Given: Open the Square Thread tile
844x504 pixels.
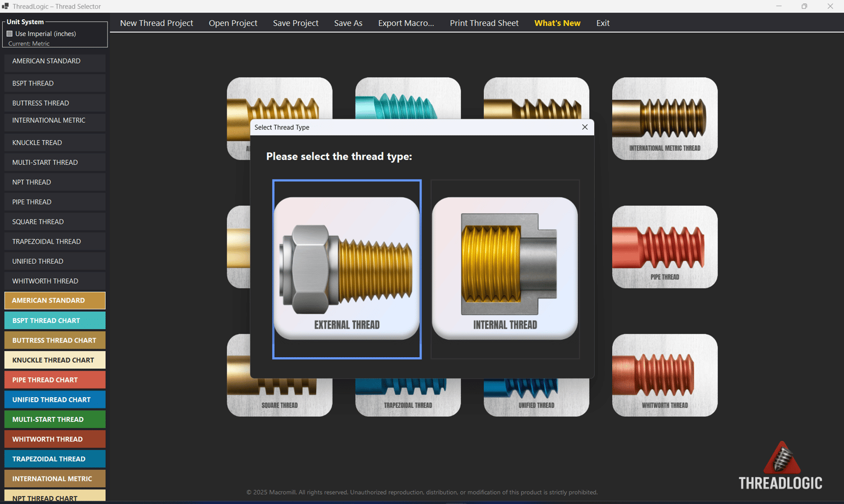Looking at the screenshot, I should tap(280, 398).
